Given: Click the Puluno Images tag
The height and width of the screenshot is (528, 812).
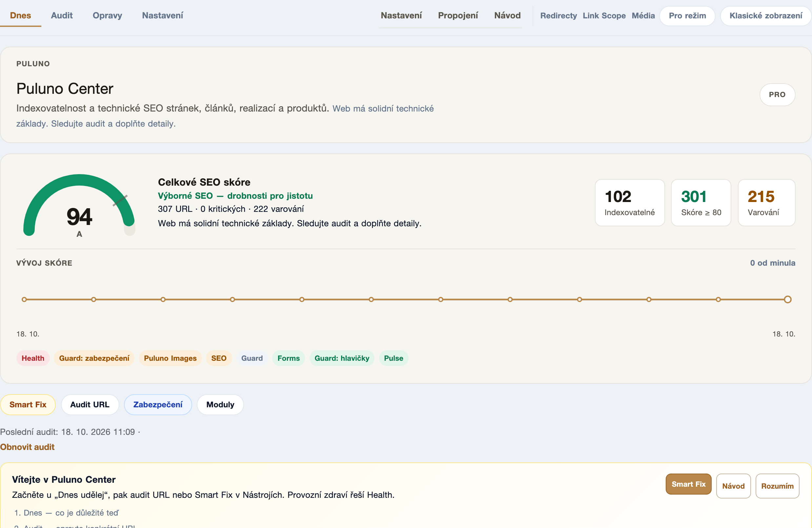Looking at the screenshot, I should pos(170,358).
